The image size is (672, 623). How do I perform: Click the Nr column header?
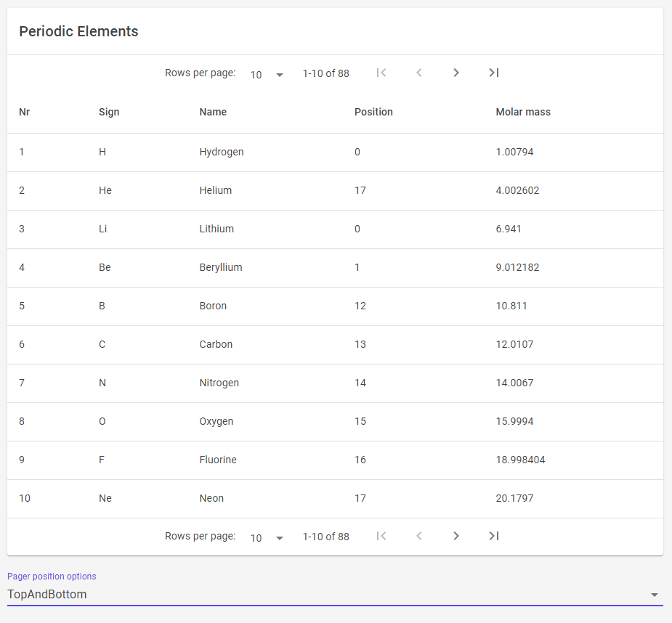pos(25,112)
